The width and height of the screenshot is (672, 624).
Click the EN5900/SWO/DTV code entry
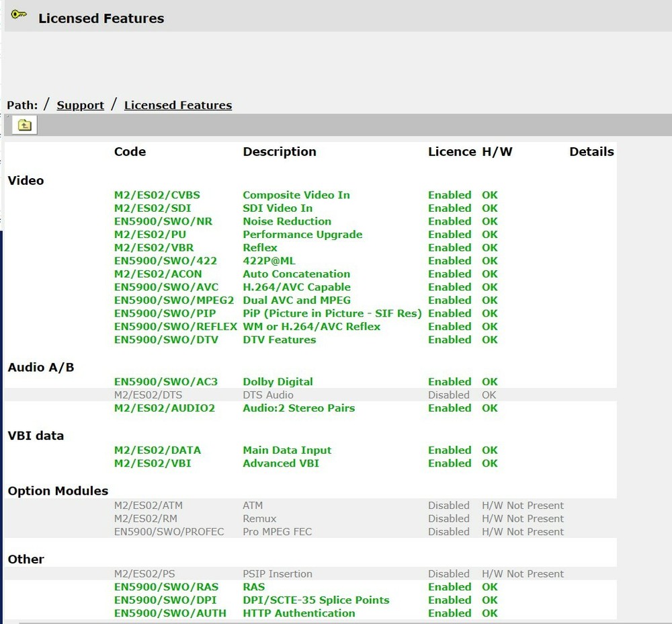166,340
